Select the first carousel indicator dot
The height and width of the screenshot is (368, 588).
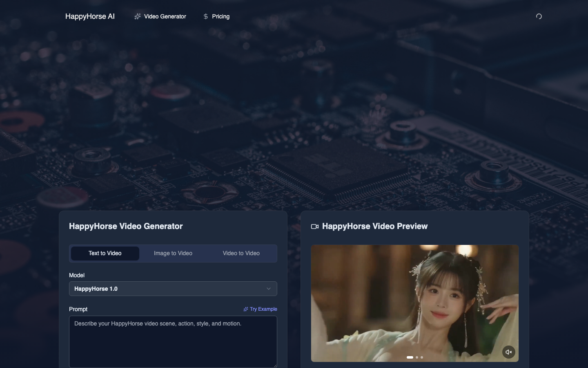pos(410,357)
